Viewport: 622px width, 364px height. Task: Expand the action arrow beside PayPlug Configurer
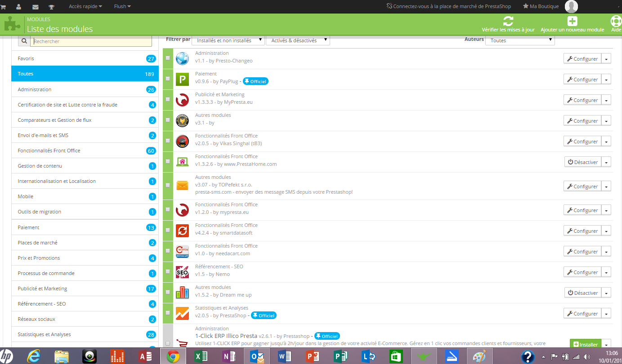tap(606, 80)
